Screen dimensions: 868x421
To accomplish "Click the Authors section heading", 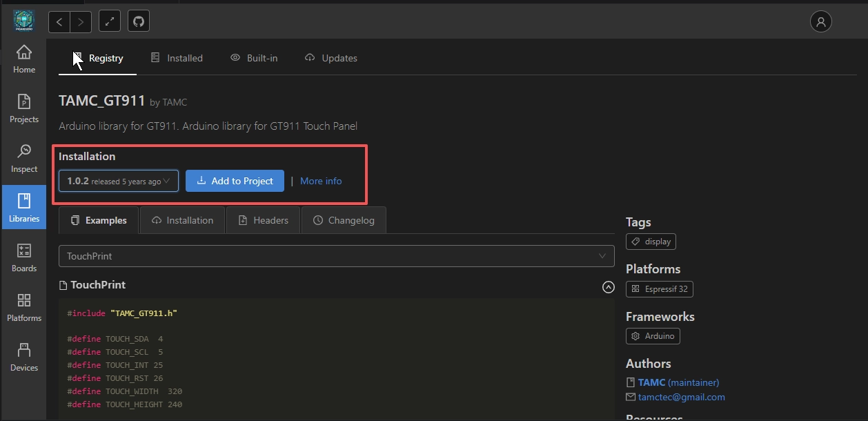I will tap(648, 364).
